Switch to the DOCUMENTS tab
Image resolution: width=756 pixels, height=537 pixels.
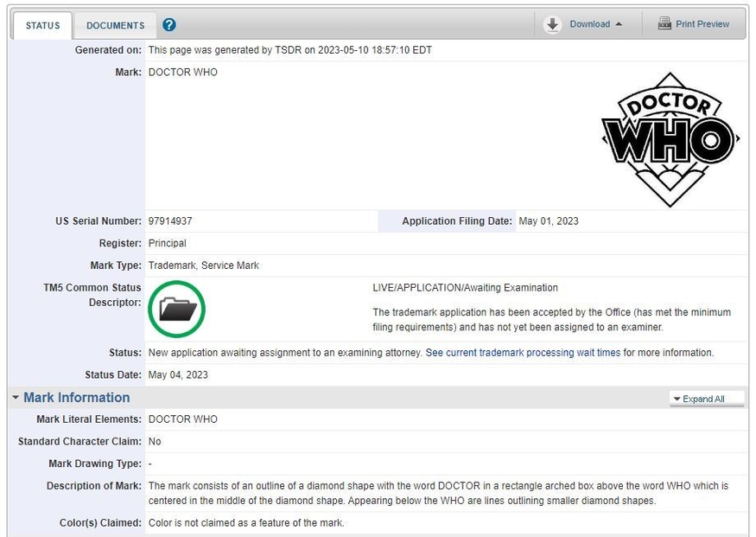pos(115,26)
